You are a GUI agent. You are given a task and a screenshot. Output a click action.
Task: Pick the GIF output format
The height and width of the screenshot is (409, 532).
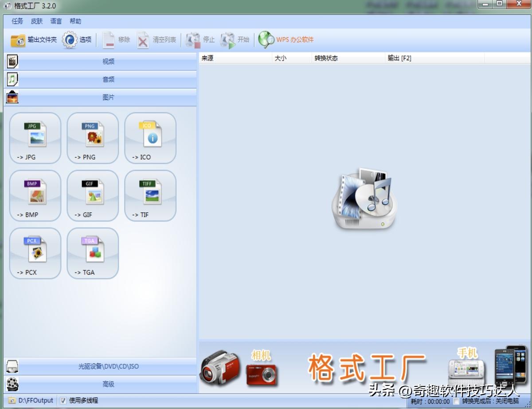click(92, 196)
